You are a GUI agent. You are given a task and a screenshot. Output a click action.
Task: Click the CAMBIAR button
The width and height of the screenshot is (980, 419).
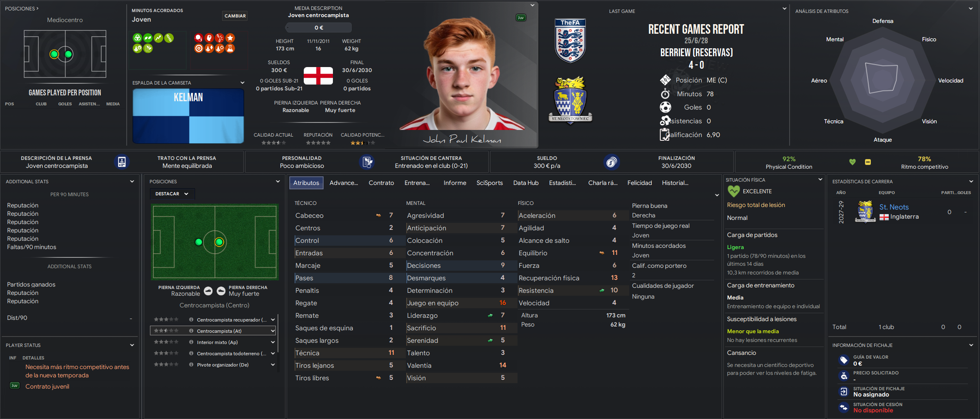tap(235, 16)
